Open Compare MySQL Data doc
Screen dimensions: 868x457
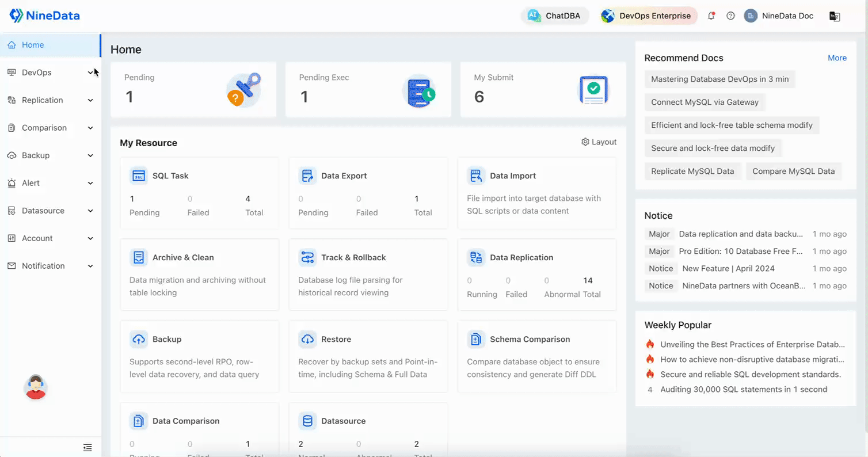pyautogui.click(x=794, y=172)
